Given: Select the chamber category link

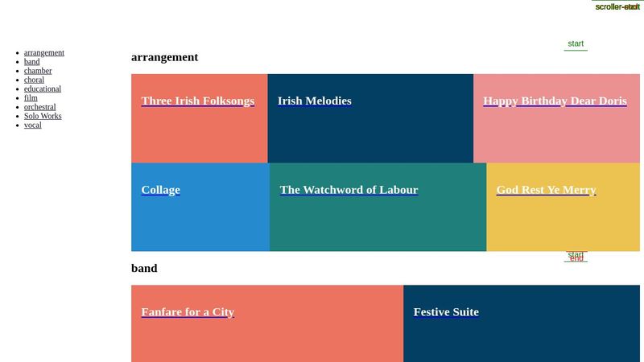Looking at the screenshot, I should point(38,71).
